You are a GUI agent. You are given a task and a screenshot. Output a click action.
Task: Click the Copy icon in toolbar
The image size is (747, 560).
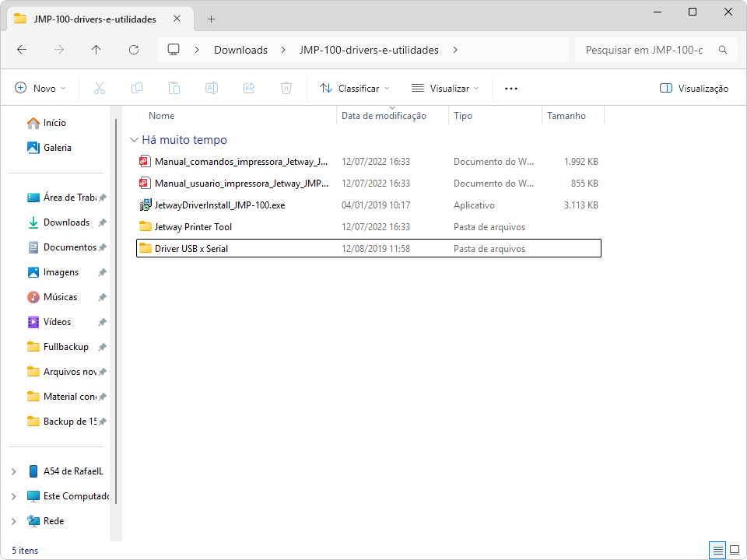(x=137, y=88)
